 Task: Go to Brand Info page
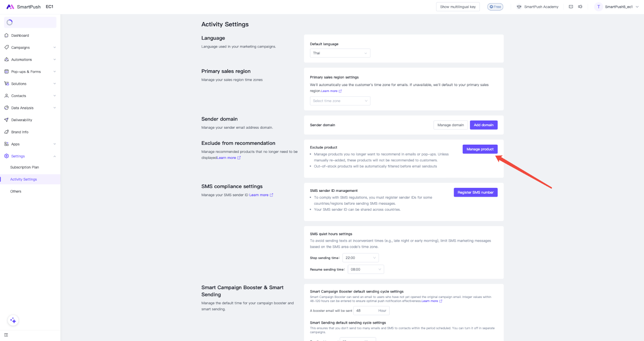point(20,132)
